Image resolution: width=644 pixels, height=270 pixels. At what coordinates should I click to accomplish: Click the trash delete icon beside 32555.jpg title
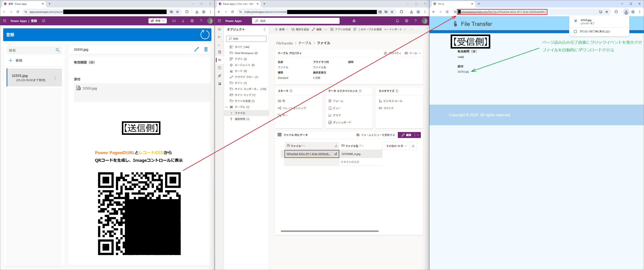point(206,49)
